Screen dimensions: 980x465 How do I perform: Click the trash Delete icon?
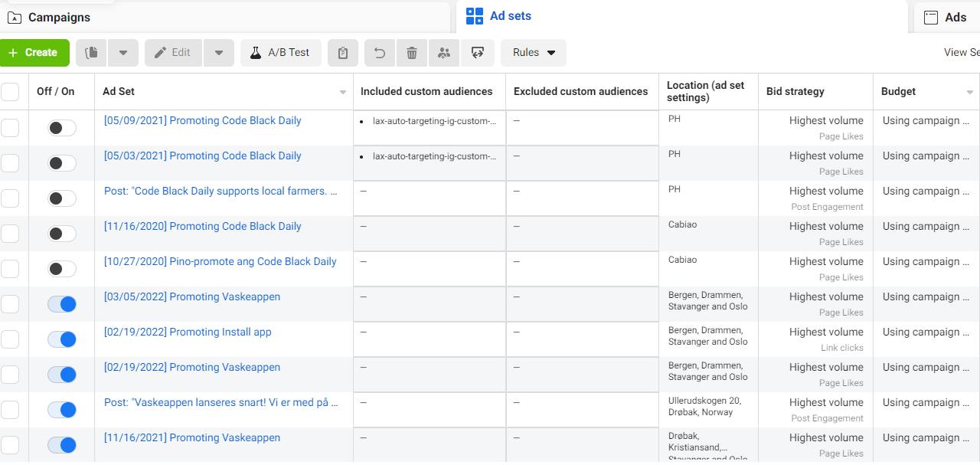[412, 53]
